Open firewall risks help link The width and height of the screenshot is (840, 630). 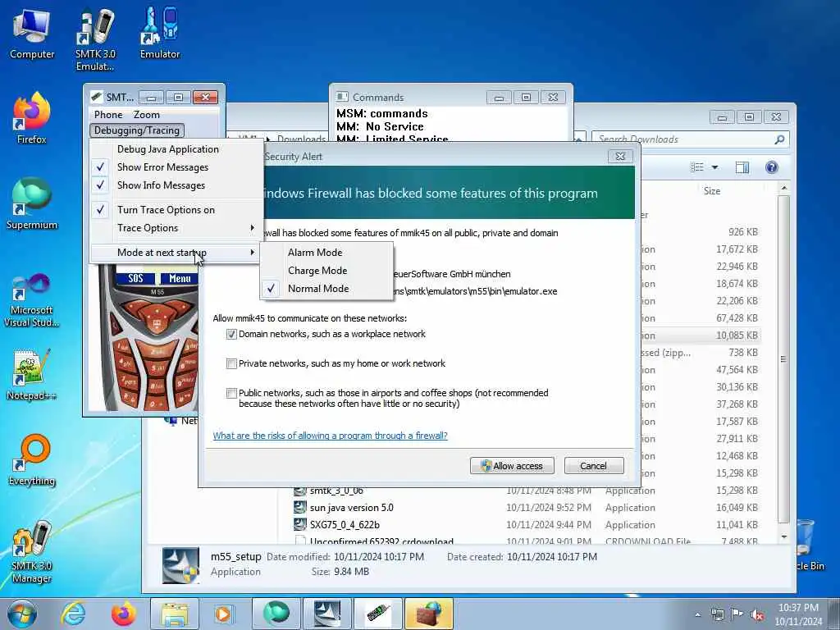(330, 436)
